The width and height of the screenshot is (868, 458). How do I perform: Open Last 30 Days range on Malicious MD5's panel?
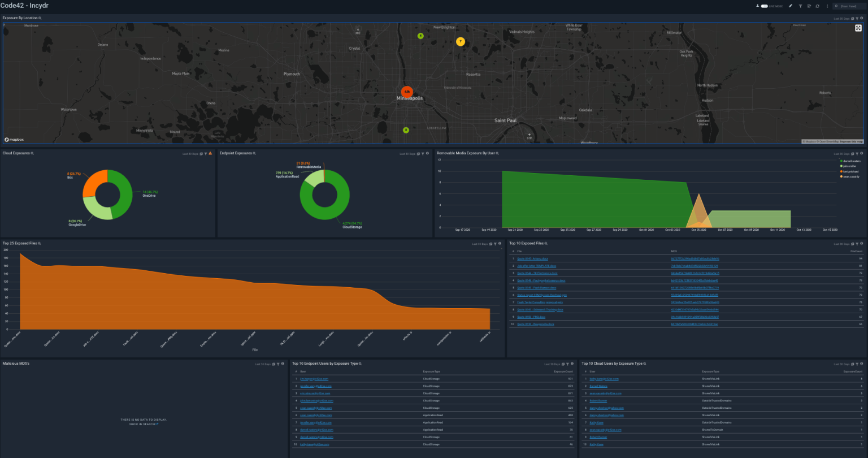(x=262, y=364)
